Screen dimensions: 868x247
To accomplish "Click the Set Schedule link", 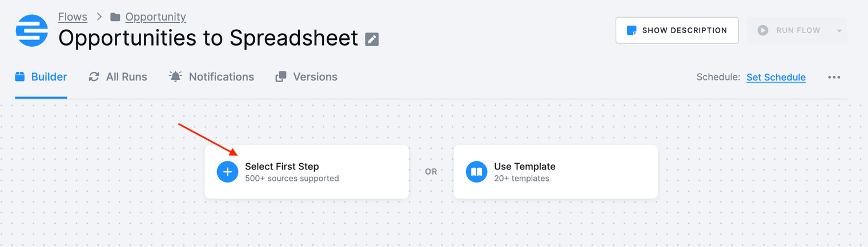I will 776,77.
